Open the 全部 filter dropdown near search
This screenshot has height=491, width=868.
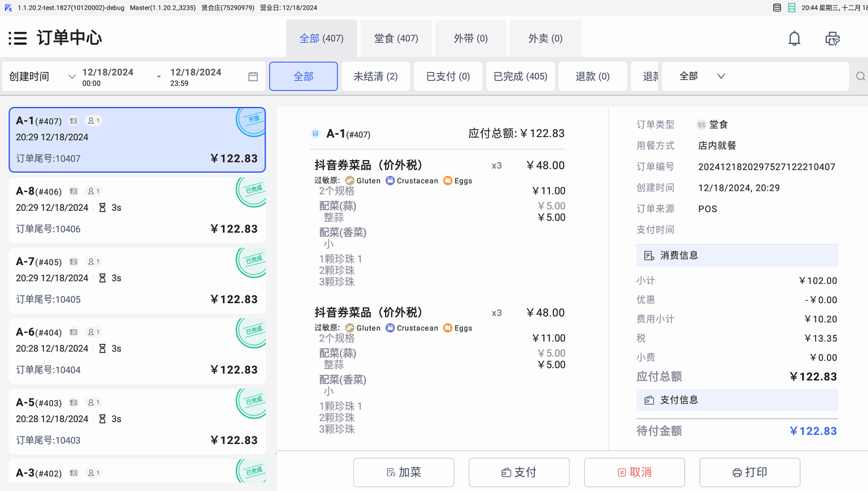(702, 76)
